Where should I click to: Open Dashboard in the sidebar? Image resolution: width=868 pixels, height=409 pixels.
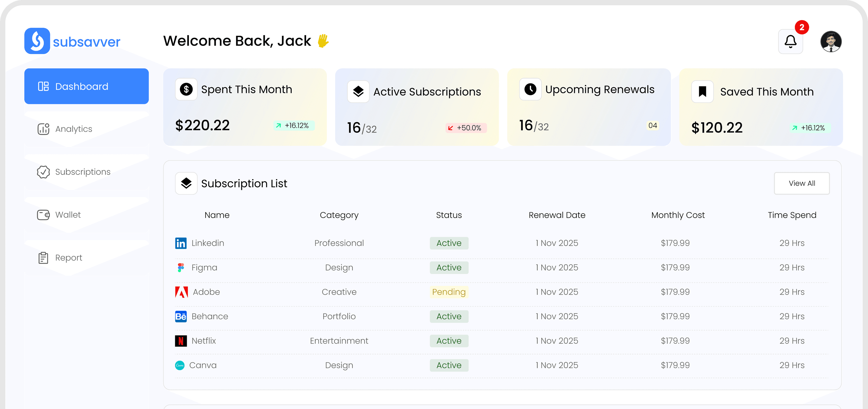[x=86, y=86]
